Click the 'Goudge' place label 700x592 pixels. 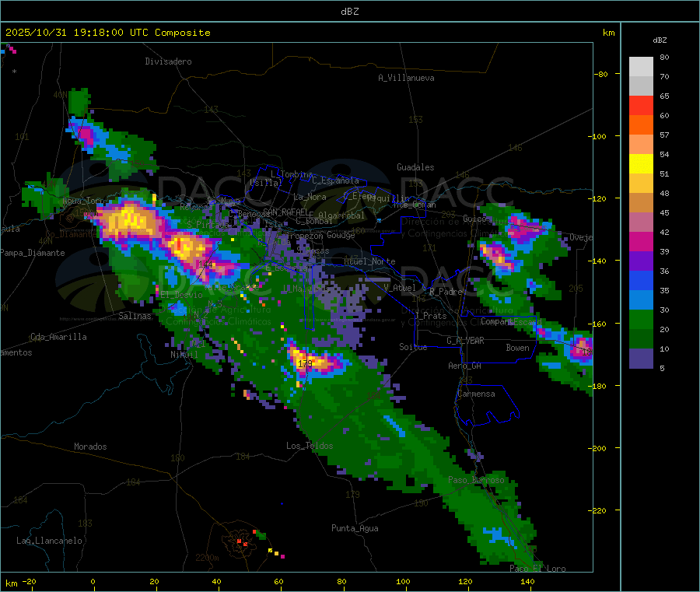341,235
